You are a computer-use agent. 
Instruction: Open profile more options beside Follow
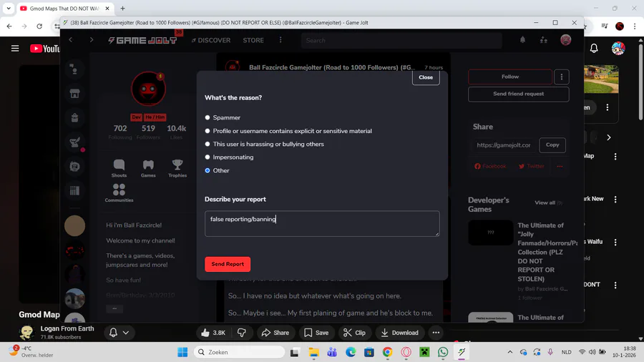[x=562, y=77]
